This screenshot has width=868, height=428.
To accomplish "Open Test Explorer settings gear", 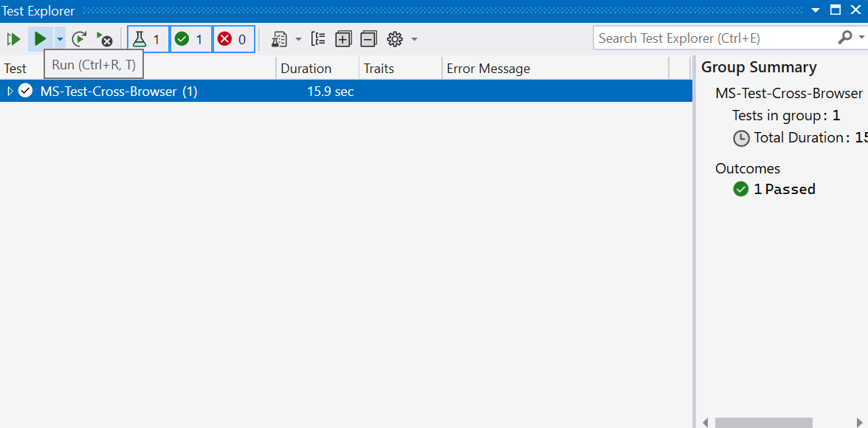I will (394, 38).
